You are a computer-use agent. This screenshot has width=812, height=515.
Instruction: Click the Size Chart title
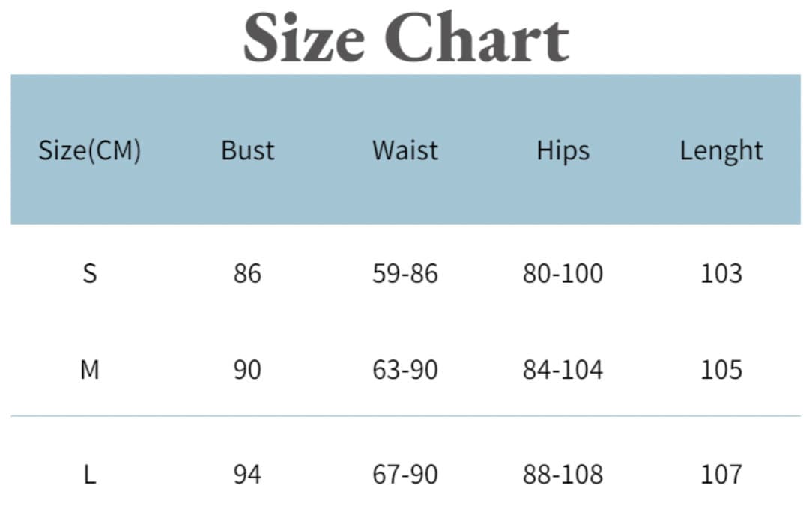406,37
